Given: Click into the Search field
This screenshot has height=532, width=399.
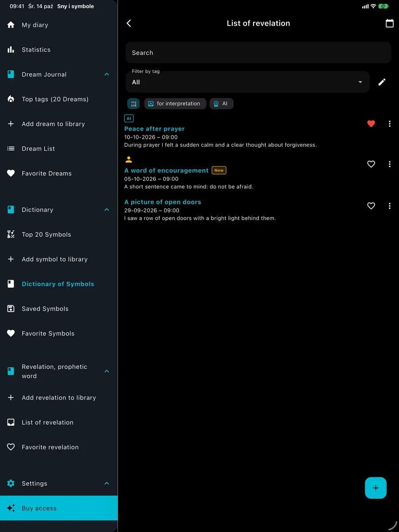Looking at the screenshot, I should 258,53.
